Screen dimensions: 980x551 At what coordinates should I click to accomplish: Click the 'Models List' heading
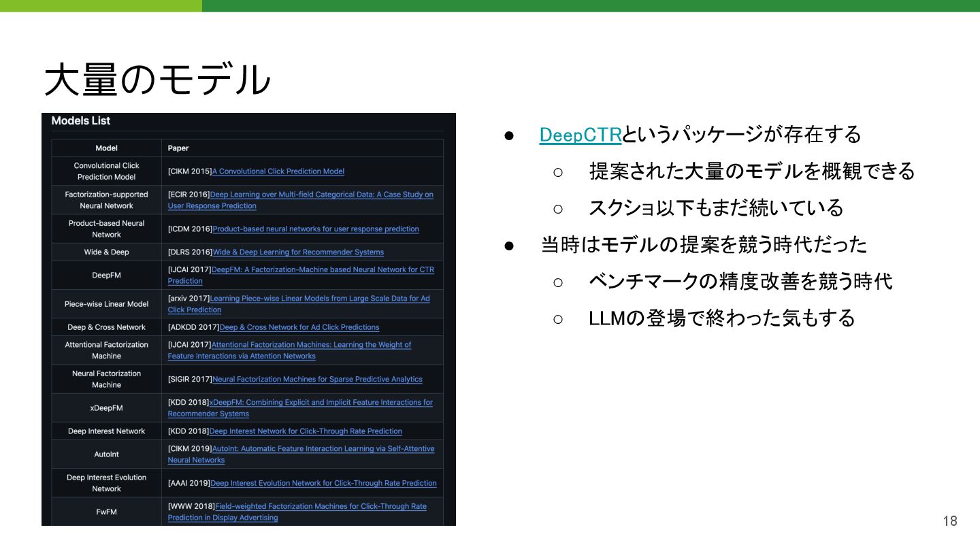[81, 121]
